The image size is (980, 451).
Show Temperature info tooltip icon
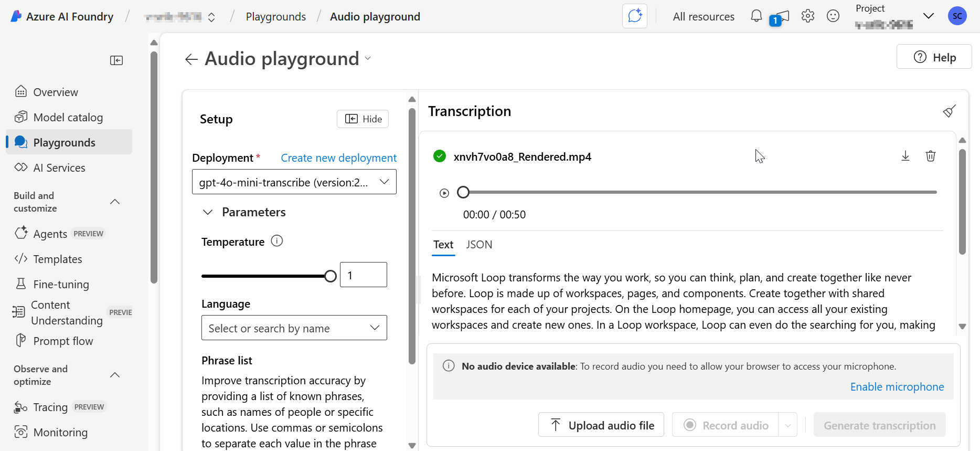coord(276,241)
